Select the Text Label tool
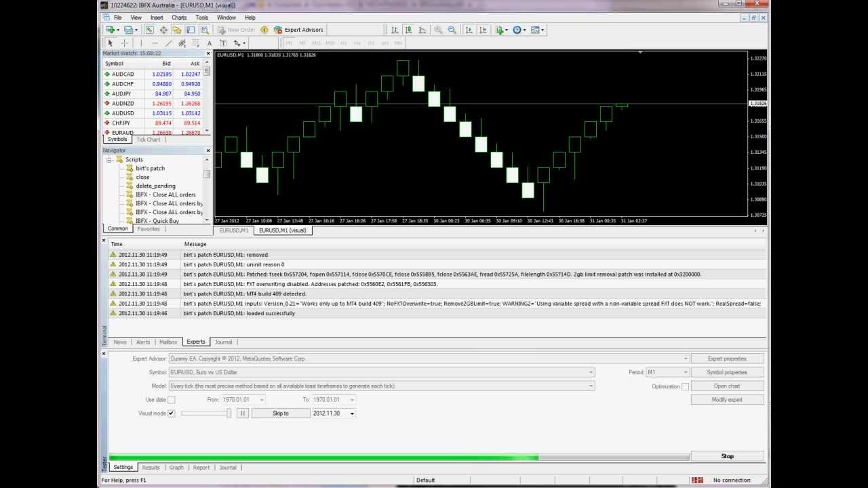The width and height of the screenshot is (868, 488). coord(223,43)
